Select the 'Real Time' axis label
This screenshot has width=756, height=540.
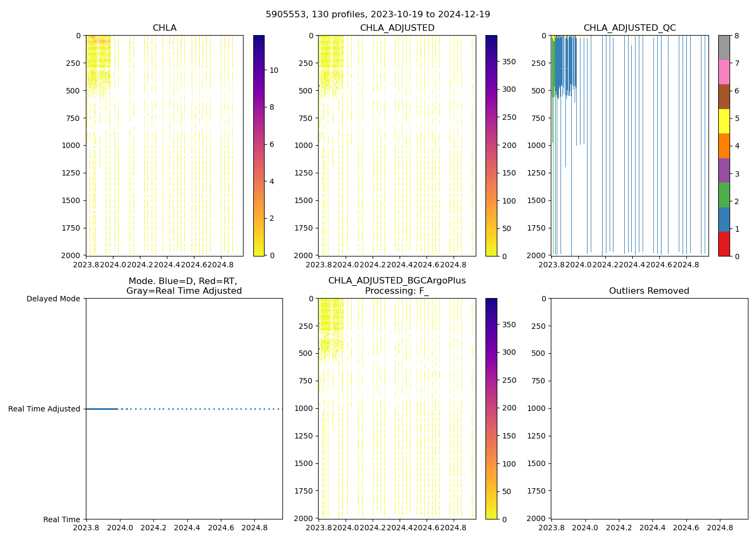pyautogui.click(x=62, y=519)
